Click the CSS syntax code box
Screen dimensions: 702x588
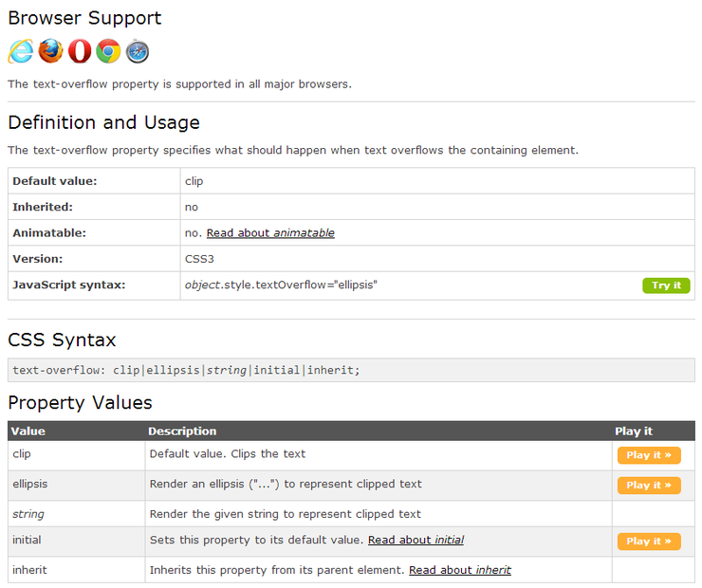click(x=351, y=370)
